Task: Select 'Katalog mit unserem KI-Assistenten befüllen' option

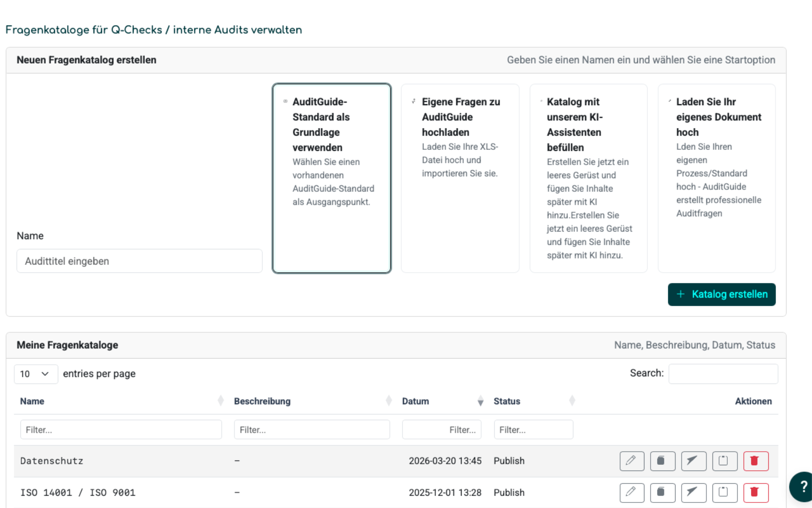Action: [x=588, y=178]
